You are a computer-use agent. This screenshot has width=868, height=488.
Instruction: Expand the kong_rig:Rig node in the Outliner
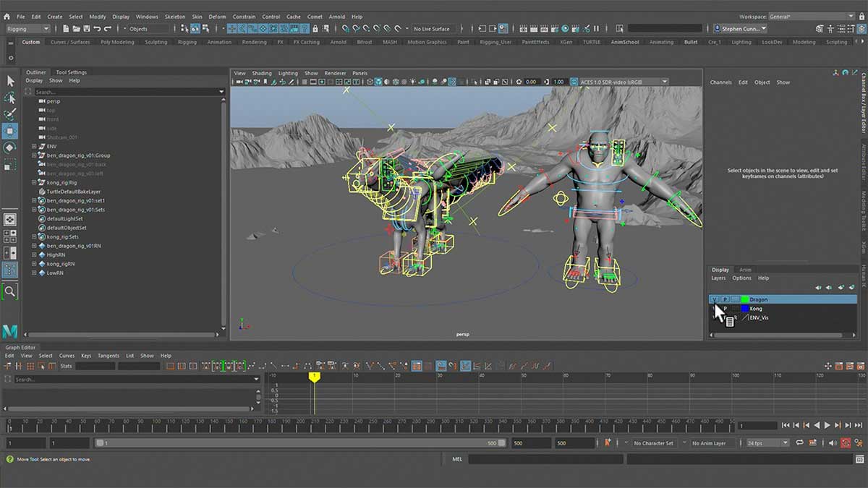(x=33, y=182)
